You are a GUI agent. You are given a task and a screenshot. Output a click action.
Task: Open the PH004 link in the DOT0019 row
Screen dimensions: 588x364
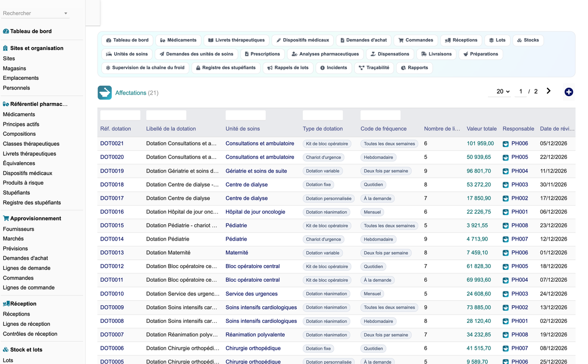pos(520,171)
